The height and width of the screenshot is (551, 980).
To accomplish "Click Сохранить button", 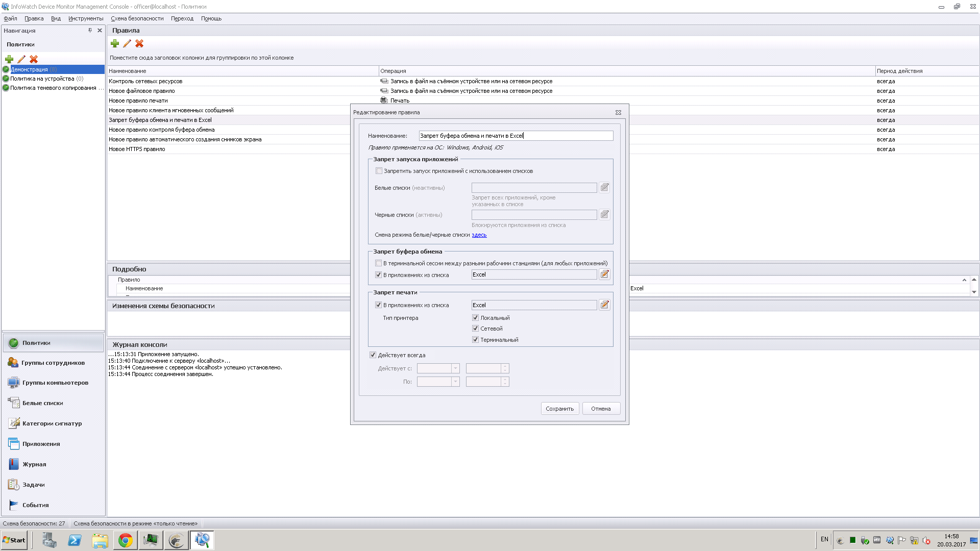I will point(559,409).
